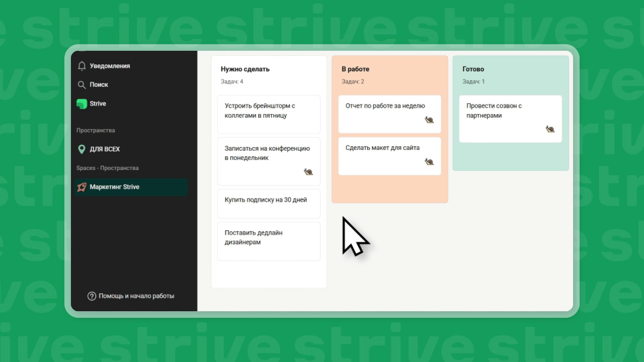Viewport: 644px width, 362px height.
Task: Click the Spaces - Пространства label
Action: pos(107,168)
